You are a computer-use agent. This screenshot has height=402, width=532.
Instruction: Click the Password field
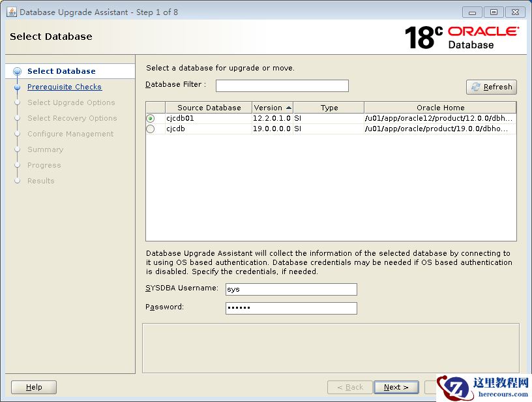[291, 308]
